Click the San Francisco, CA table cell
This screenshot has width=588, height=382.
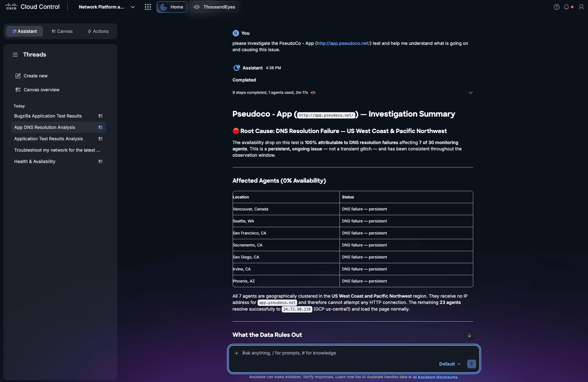click(286, 233)
